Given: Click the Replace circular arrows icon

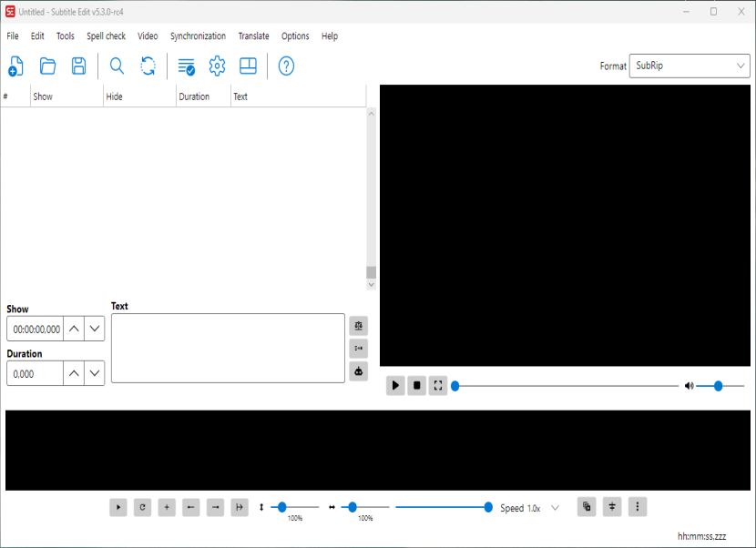Looking at the screenshot, I should 148,66.
